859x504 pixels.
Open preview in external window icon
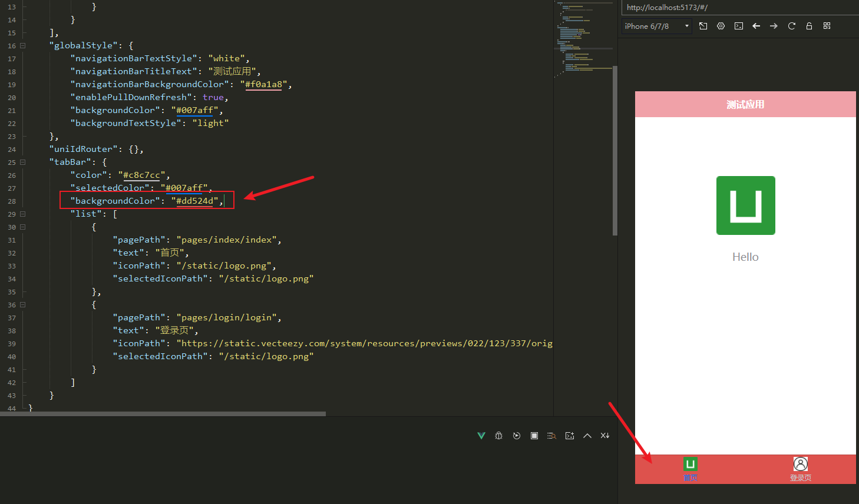pyautogui.click(x=703, y=26)
